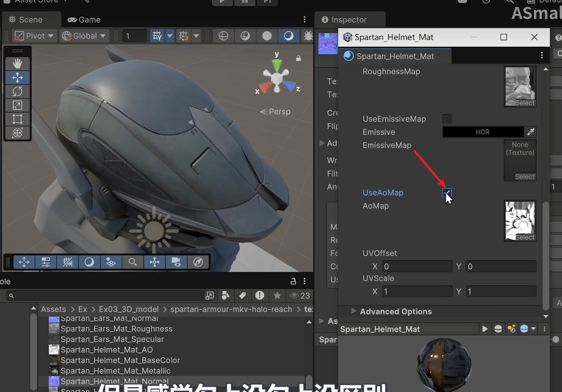This screenshot has height=392, width=562.
Task: Toggle the layered planes overlay icon
Action: tap(111, 262)
